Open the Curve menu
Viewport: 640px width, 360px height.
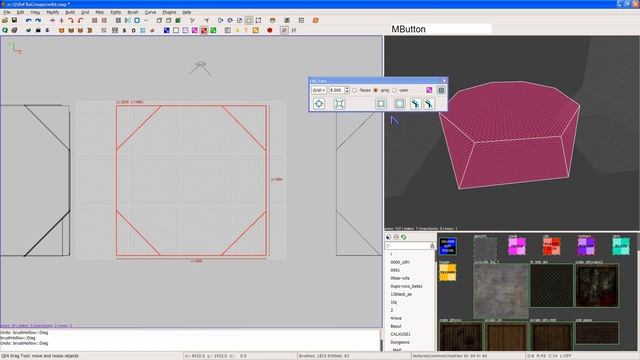tap(150, 12)
